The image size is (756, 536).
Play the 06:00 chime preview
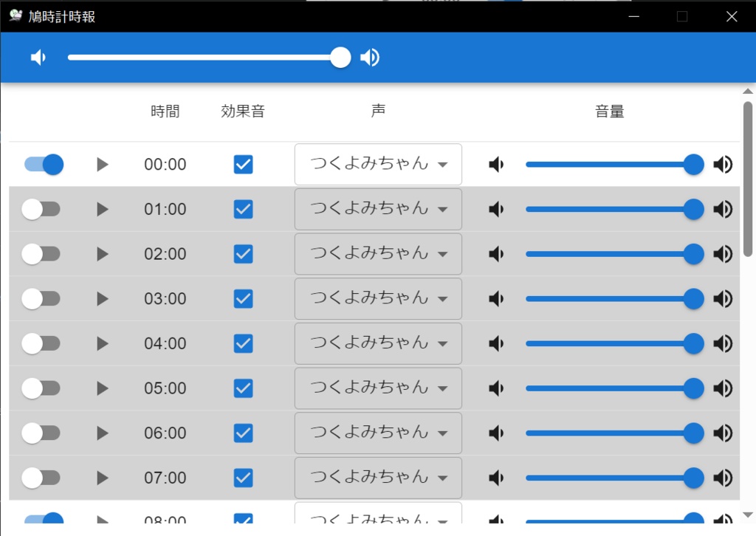(x=103, y=433)
